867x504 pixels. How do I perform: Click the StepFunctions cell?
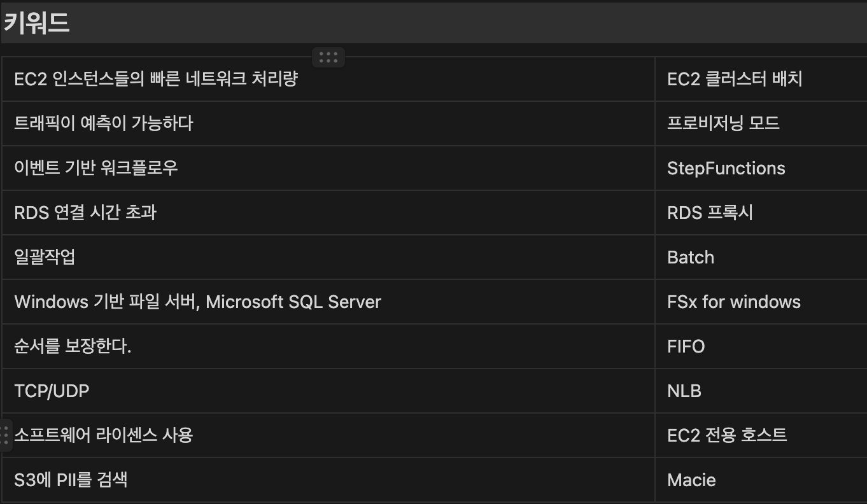pyautogui.click(x=761, y=168)
